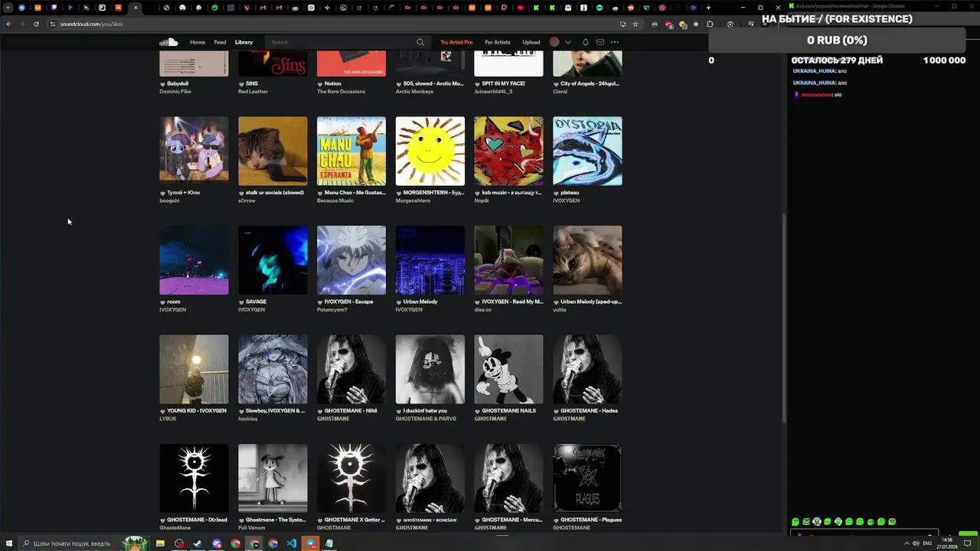Switch the ENG input language indicator
Image resolution: width=980 pixels, height=551 pixels.
coord(927,543)
